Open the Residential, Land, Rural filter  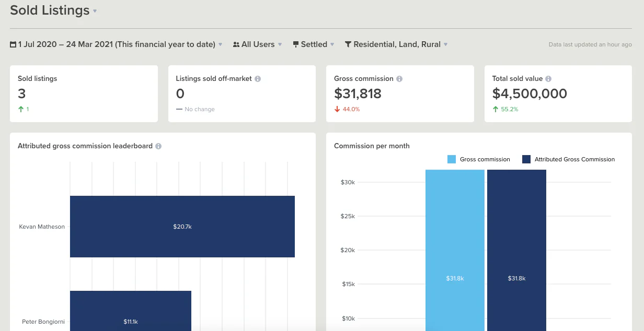coord(396,44)
